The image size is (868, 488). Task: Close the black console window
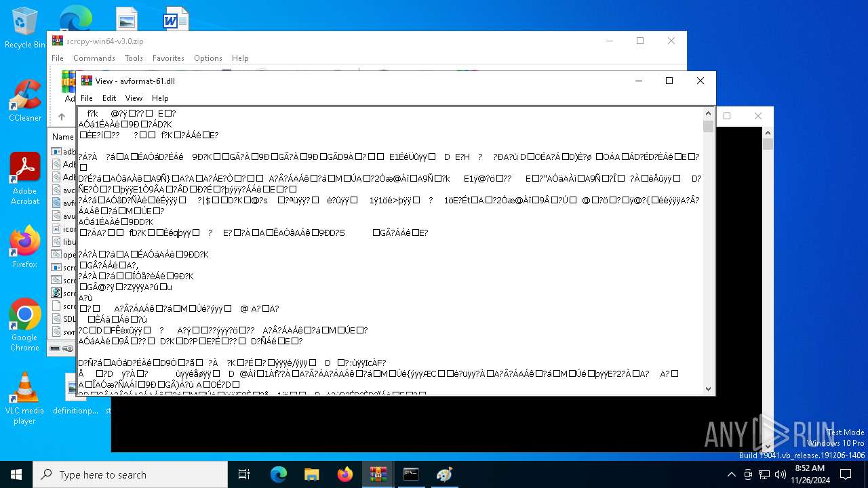tap(758, 116)
